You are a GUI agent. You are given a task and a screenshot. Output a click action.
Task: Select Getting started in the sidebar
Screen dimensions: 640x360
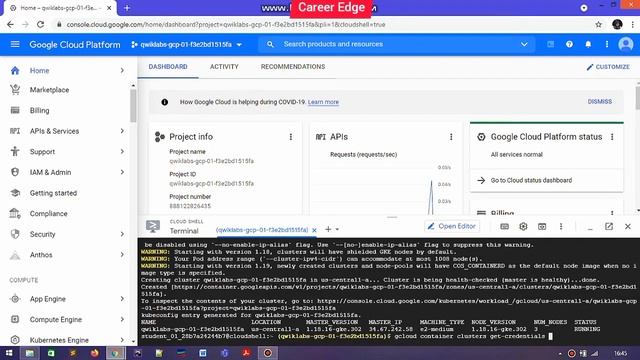click(53, 193)
